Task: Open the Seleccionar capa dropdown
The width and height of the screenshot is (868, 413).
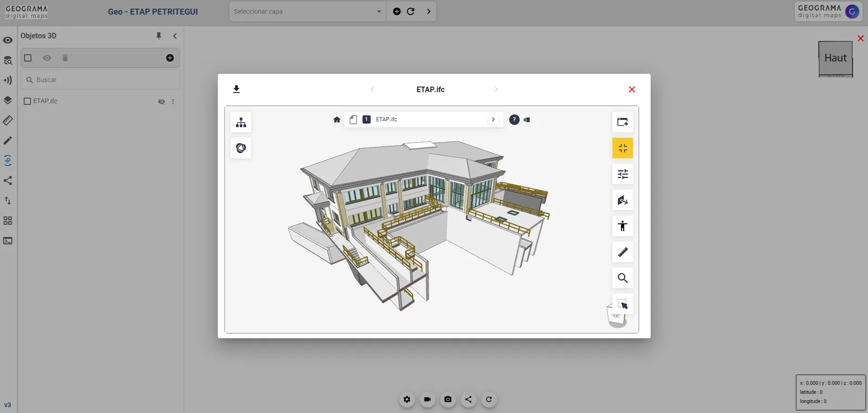Action: pos(308,11)
